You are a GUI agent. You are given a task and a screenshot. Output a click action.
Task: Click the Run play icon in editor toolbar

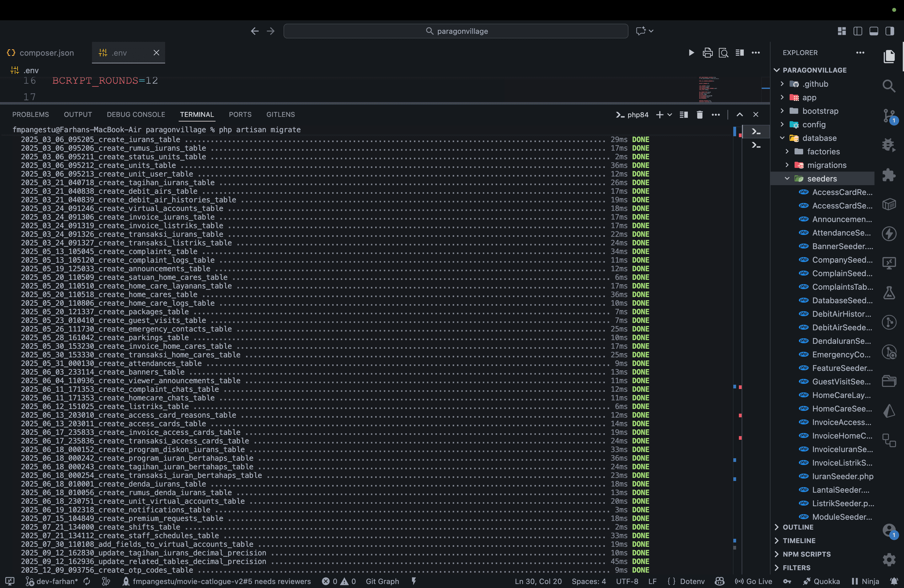tap(691, 53)
